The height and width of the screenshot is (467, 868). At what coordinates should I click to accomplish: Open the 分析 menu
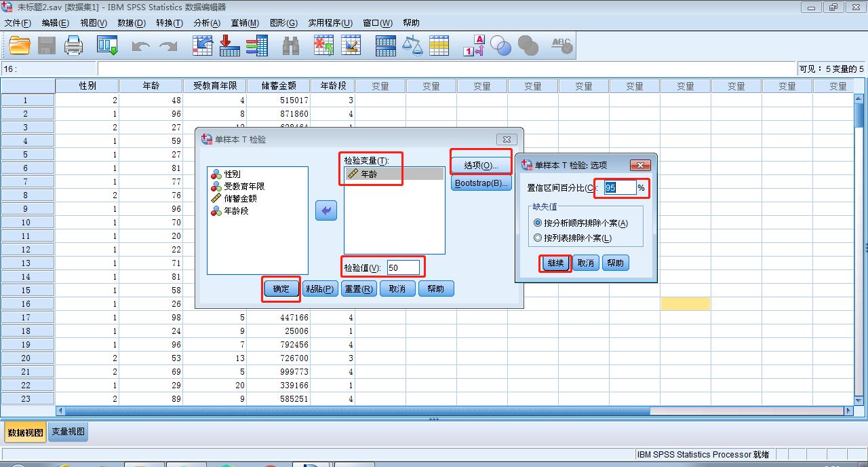point(207,22)
